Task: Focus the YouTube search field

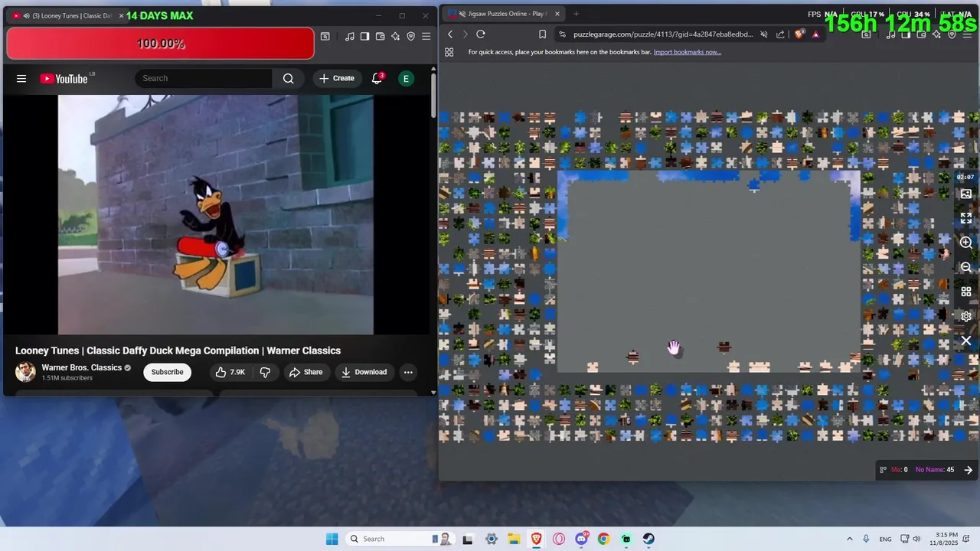Action: 204,78
